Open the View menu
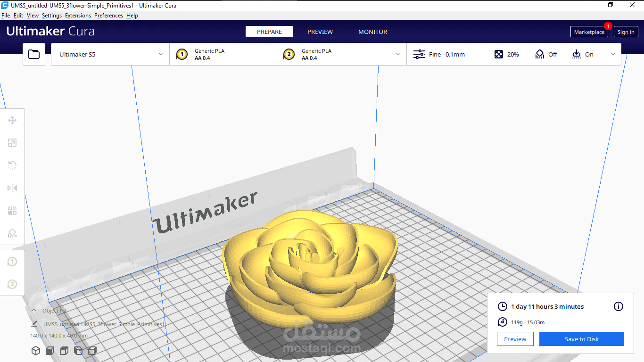 [x=33, y=16]
